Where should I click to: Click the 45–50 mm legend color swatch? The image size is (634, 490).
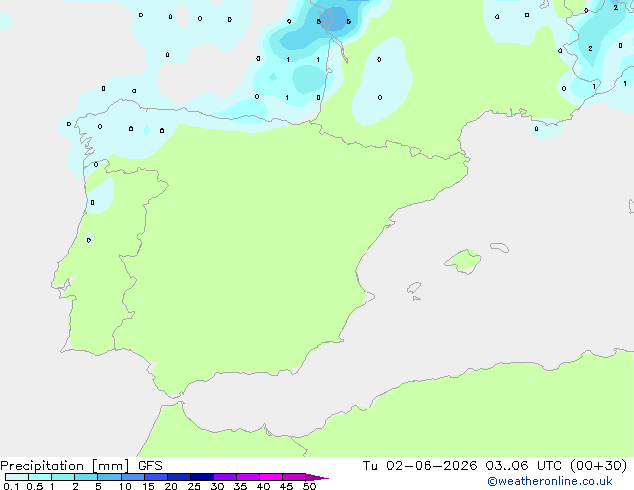294,477
